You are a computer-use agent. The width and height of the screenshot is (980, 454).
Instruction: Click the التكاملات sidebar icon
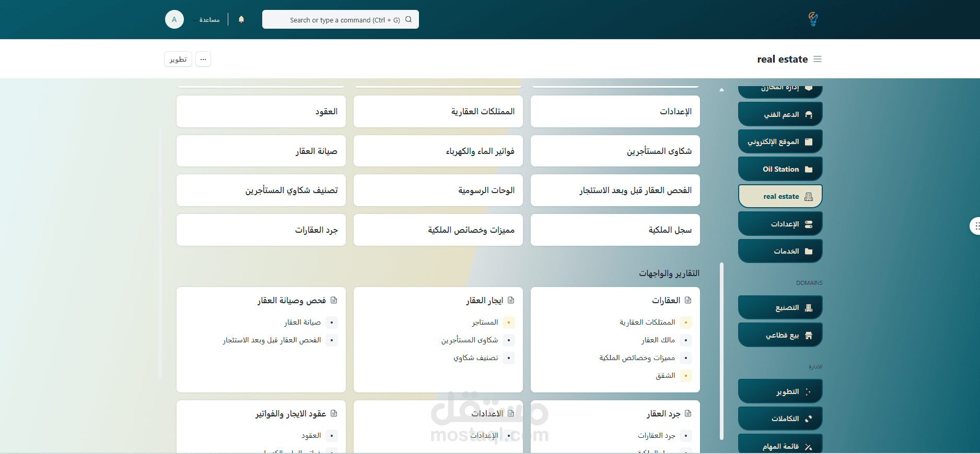click(x=809, y=419)
